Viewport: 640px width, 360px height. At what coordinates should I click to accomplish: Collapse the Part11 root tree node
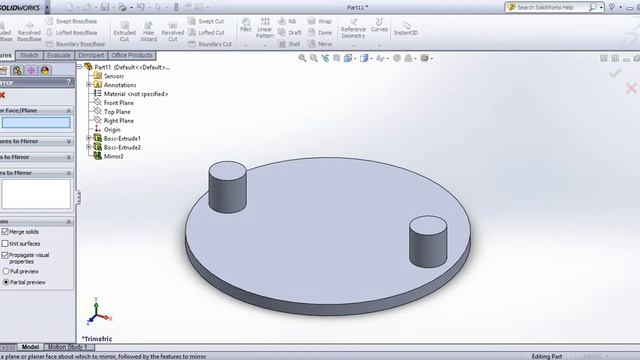[80, 67]
